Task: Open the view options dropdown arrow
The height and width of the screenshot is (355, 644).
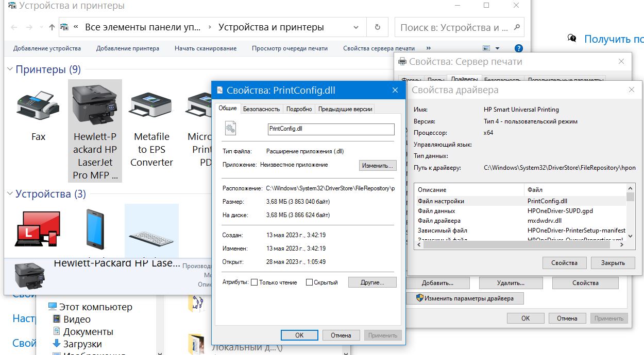Action: click(x=497, y=48)
